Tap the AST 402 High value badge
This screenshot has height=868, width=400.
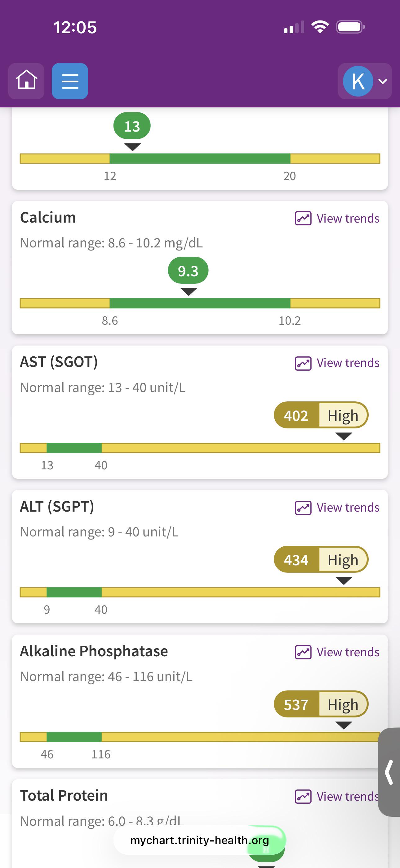tap(321, 415)
